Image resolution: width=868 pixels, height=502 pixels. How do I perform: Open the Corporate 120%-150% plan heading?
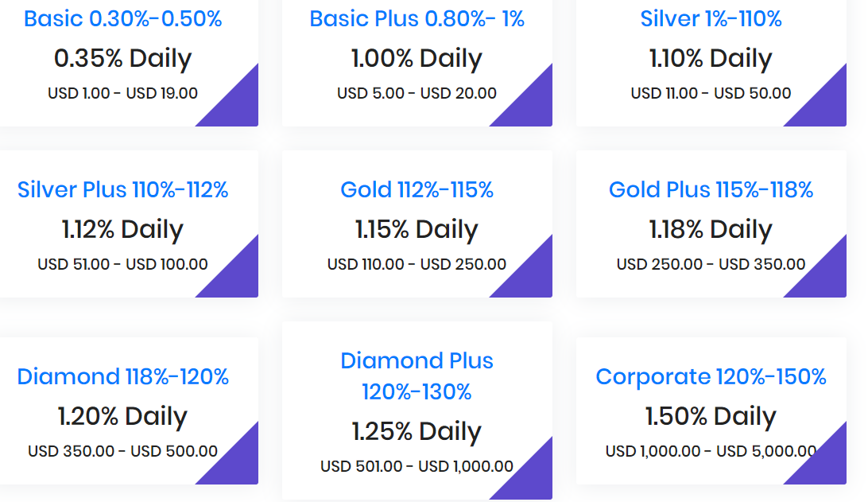(x=711, y=377)
